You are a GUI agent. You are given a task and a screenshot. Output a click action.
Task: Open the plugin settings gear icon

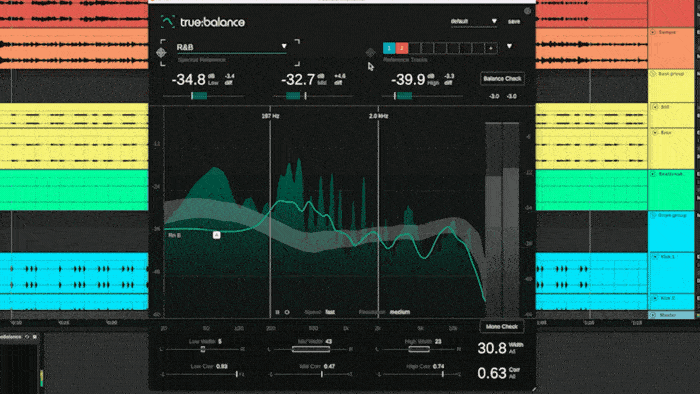[527, 11]
